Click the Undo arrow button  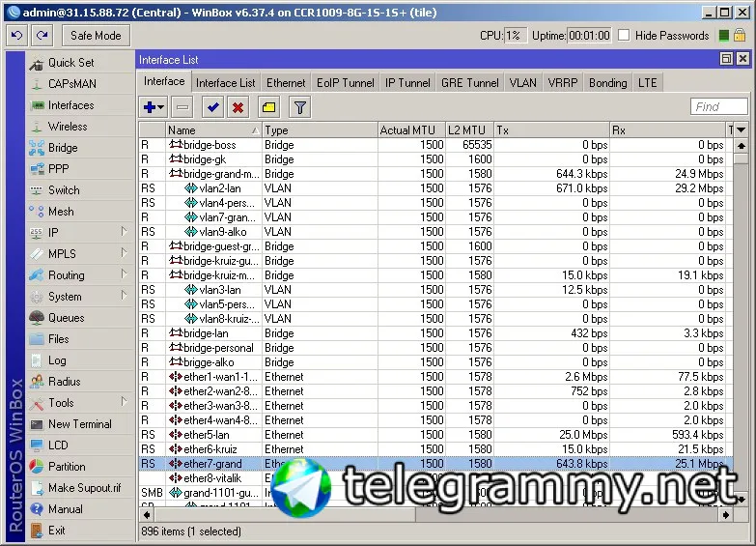(x=16, y=35)
